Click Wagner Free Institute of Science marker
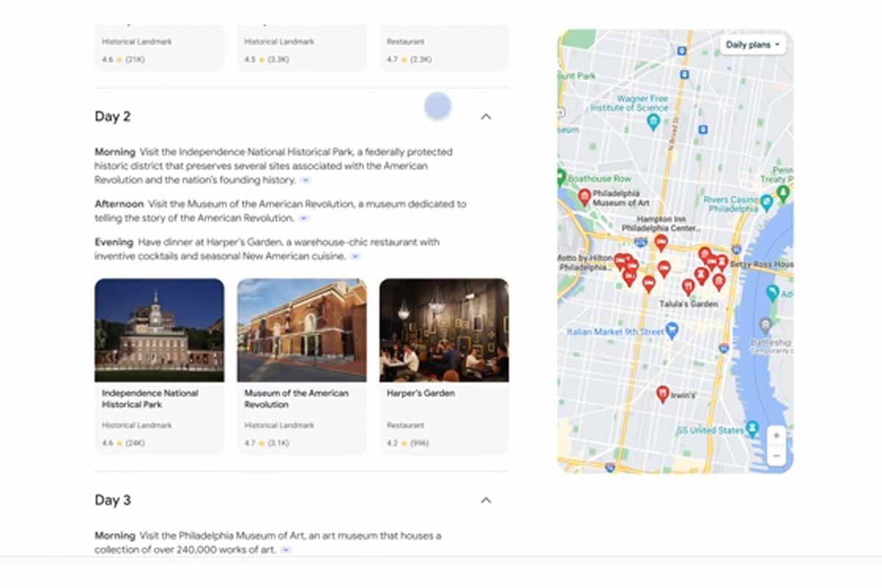Image resolution: width=882 pixels, height=588 pixels. pos(653,121)
